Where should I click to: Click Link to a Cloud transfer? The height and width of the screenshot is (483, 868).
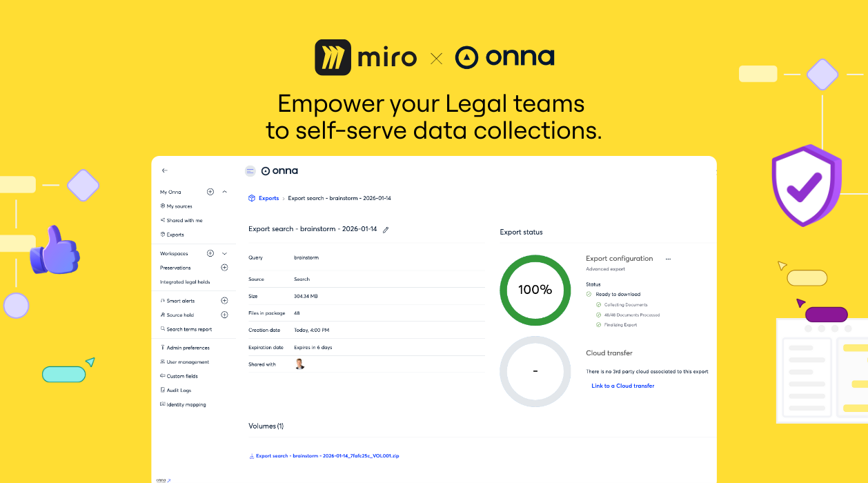pyautogui.click(x=622, y=386)
